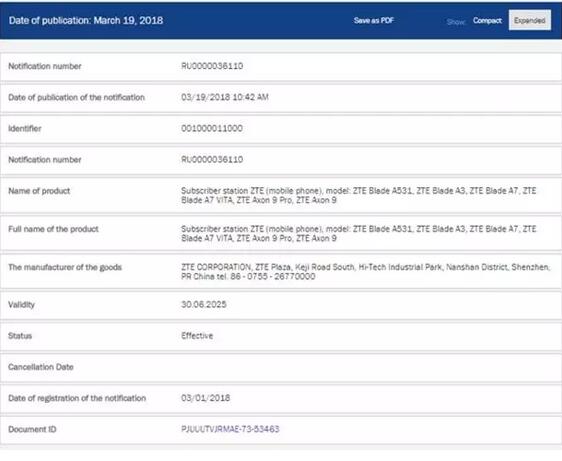
Task: Select the Status value Effective
Action: coord(197,336)
